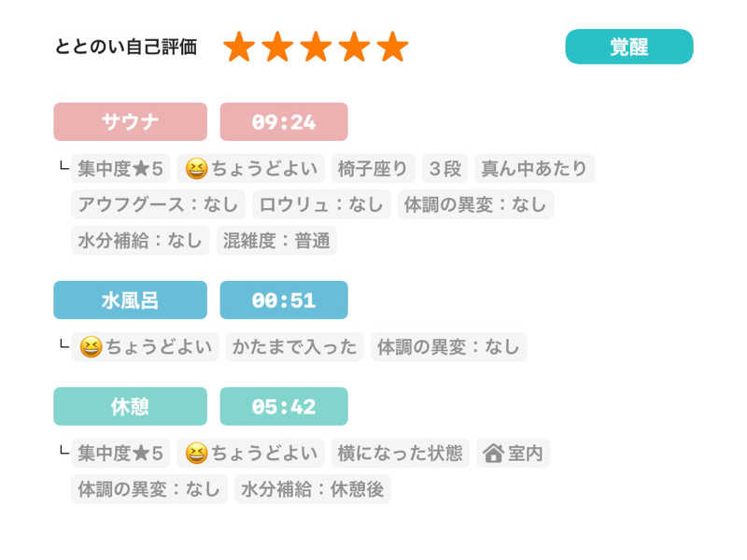
Task: Click the sauna time 09:24
Action: click(x=284, y=121)
